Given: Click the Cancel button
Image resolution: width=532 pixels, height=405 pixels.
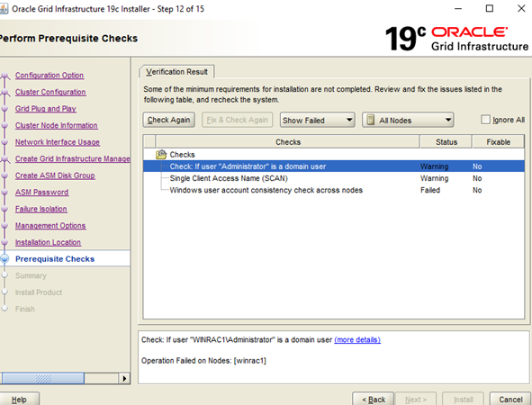Looking at the screenshot, I should (x=510, y=400).
